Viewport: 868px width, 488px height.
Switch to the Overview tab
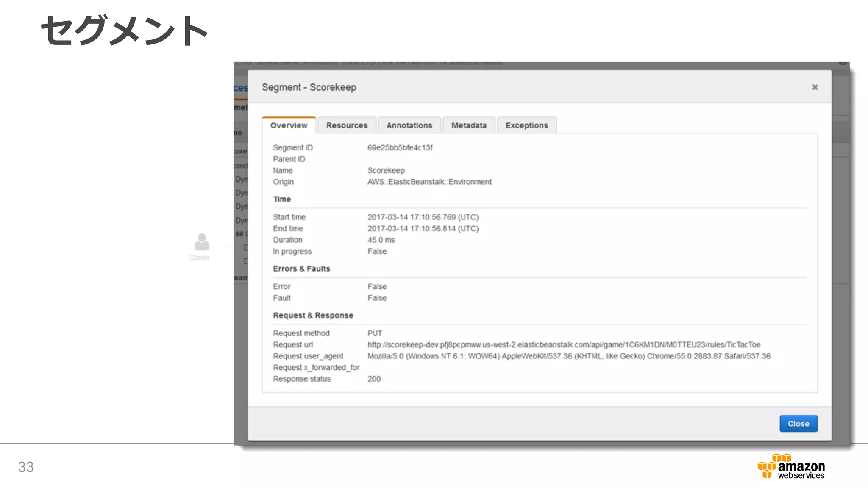tap(289, 125)
